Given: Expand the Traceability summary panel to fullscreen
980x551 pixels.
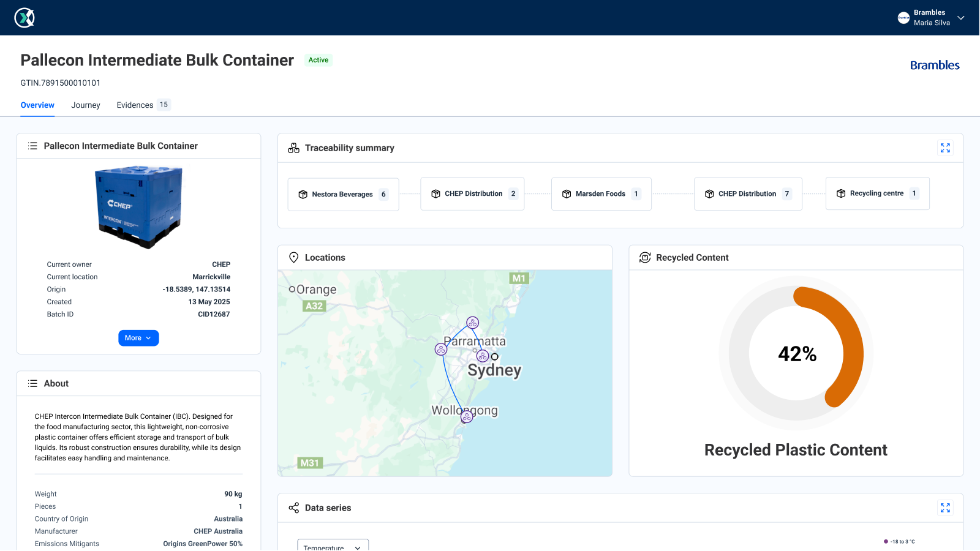Looking at the screenshot, I should (x=945, y=148).
